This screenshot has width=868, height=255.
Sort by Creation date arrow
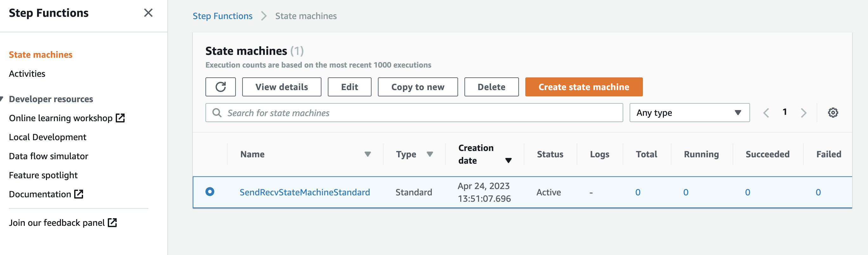[x=508, y=160]
